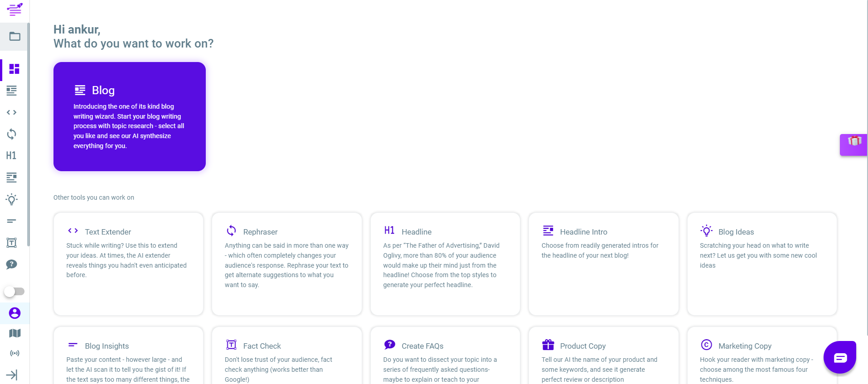The height and width of the screenshot is (384, 868).
Task: Click the question bubble on Create FAQs
Action: point(390,345)
